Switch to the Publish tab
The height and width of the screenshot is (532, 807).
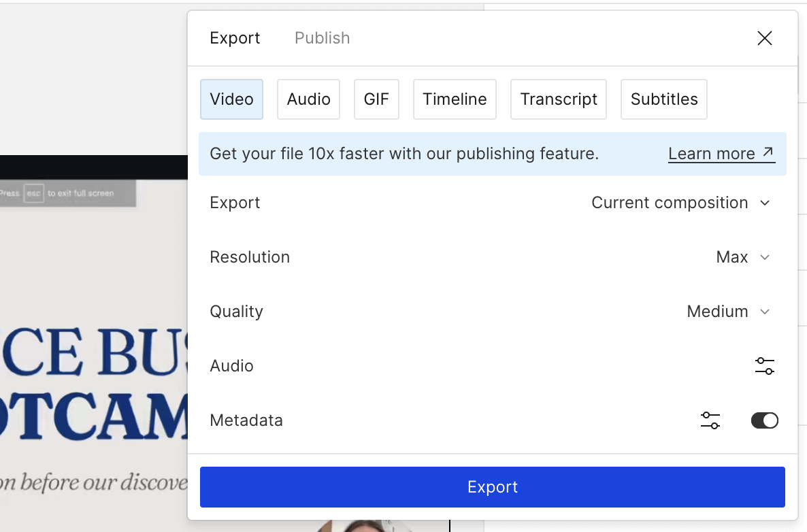(x=322, y=37)
